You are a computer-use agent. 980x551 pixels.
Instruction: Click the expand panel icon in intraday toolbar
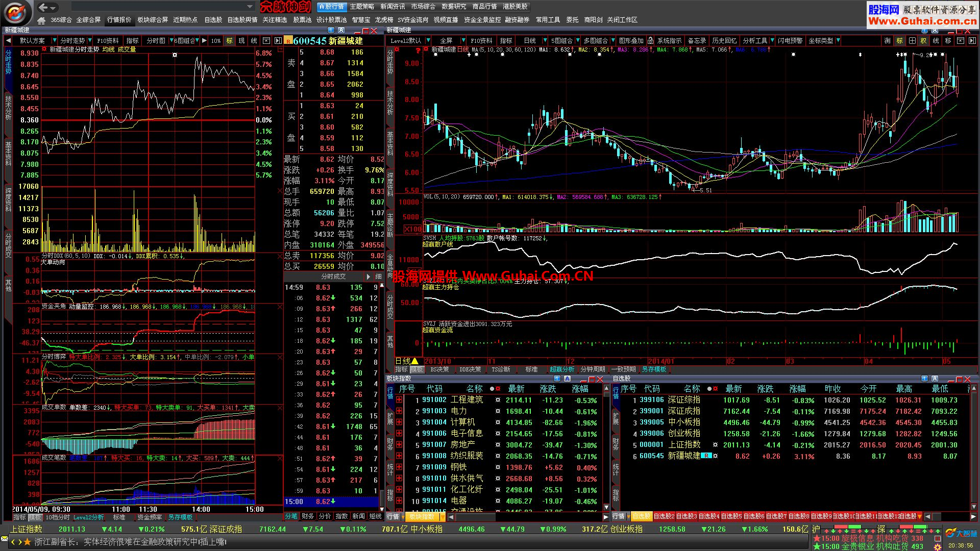point(266,40)
